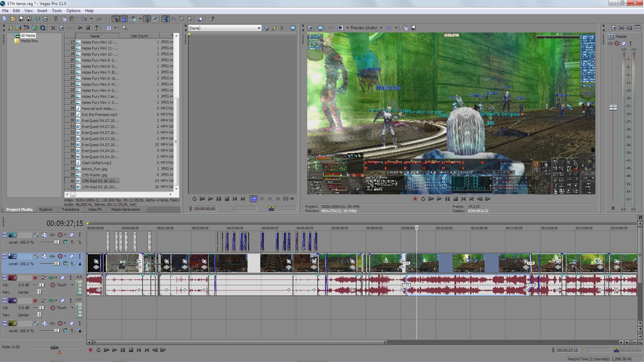644x362 pixels.
Task: Toggle Auto Ripple in main toolbar
Action: (x=133, y=19)
